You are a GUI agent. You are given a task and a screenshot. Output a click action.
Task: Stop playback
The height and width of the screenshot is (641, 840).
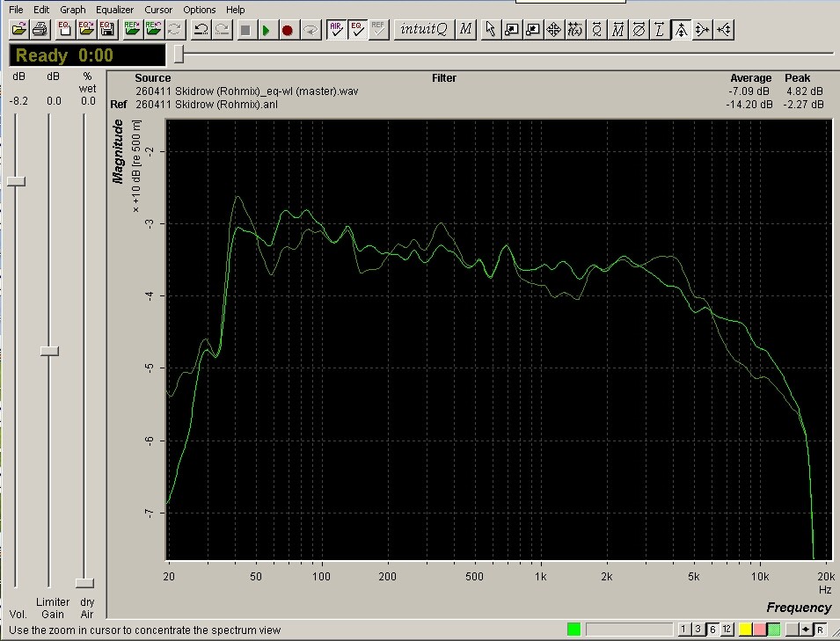(245, 29)
